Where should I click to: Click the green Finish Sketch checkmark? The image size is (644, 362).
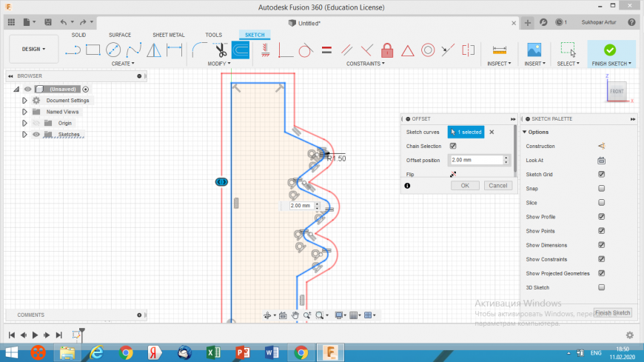pyautogui.click(x=610, y=50)
